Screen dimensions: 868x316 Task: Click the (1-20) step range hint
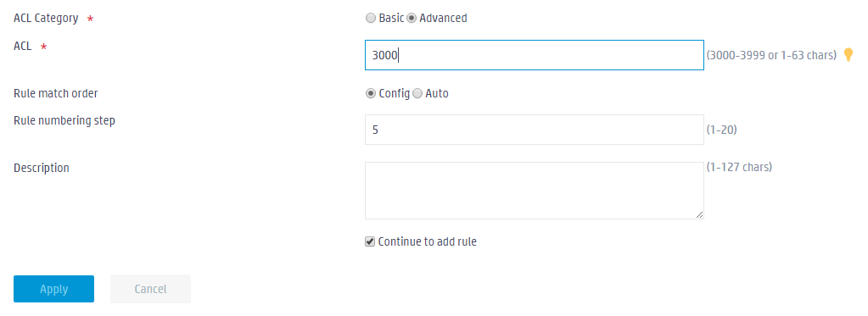click(x=722, y=130)
